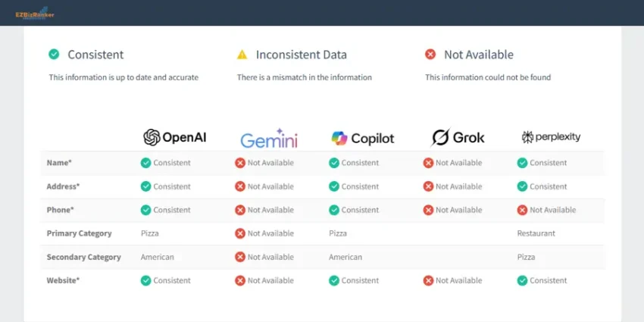Click Copilot Primary Category value Pizza
This screenshot has width=644, height=322.
338,233
